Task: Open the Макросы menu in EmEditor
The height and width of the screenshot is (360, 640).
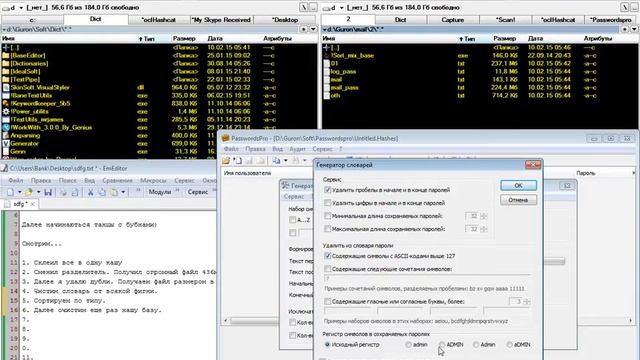Action: (x=153, y=180)
